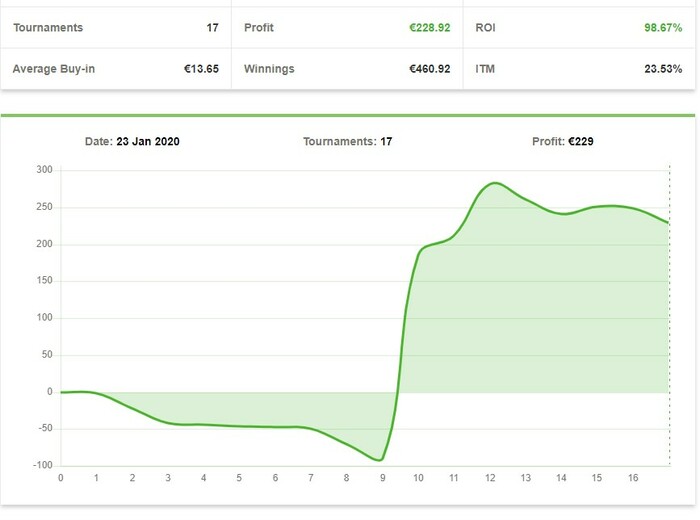Click the ITM percentage 23.53%

click(x=663, y=69)
